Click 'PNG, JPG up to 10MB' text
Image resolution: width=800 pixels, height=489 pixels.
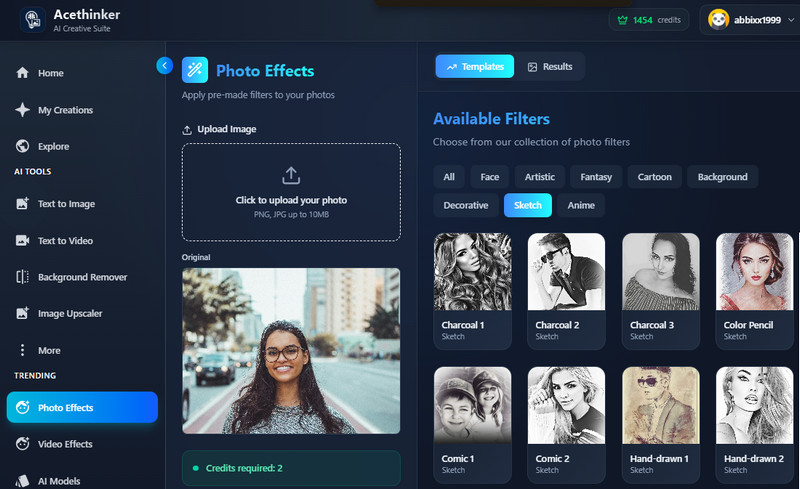291,214
